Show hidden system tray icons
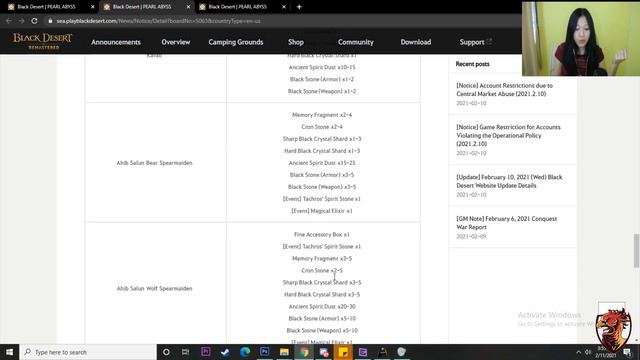640x360 pixels. (578, 352)
